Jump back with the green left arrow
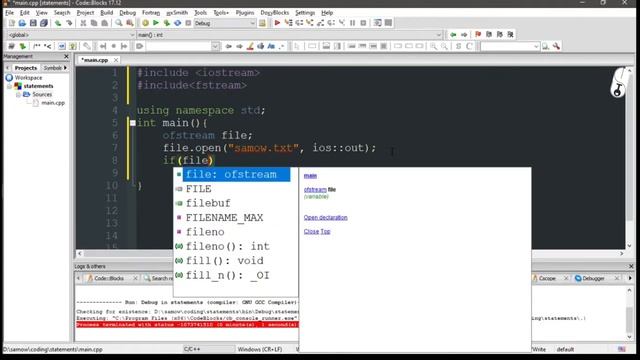Image resolution: width=640 pixels, height=360 pixels. [453, 35]
